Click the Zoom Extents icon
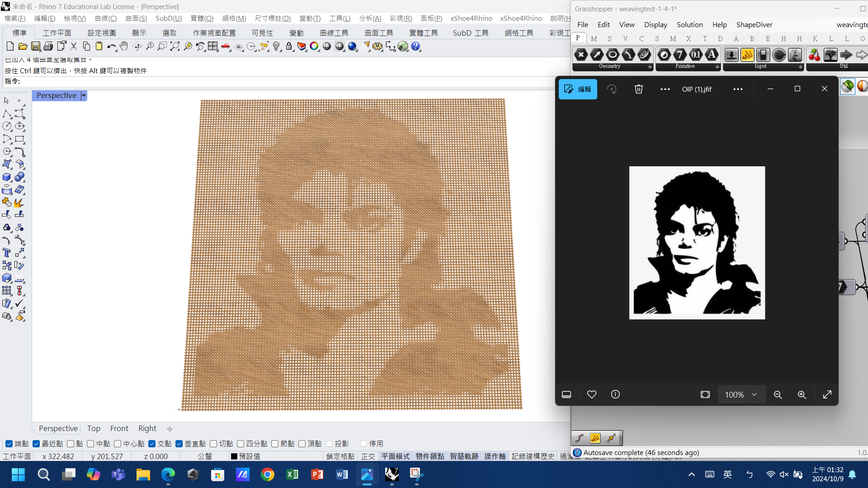The image size is (868, 488). pyautogui.click(x=175, y=46)
